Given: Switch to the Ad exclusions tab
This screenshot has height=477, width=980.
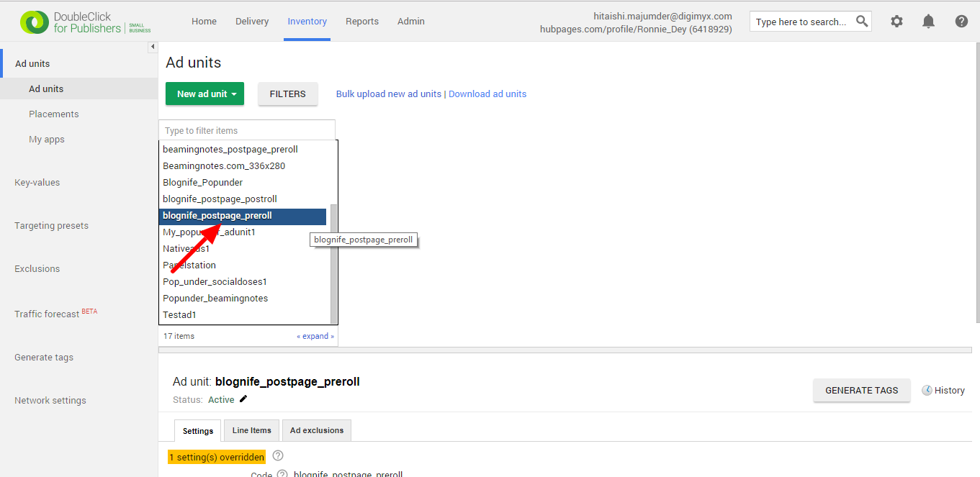Looking at the screenshot, I should [316, 430].
